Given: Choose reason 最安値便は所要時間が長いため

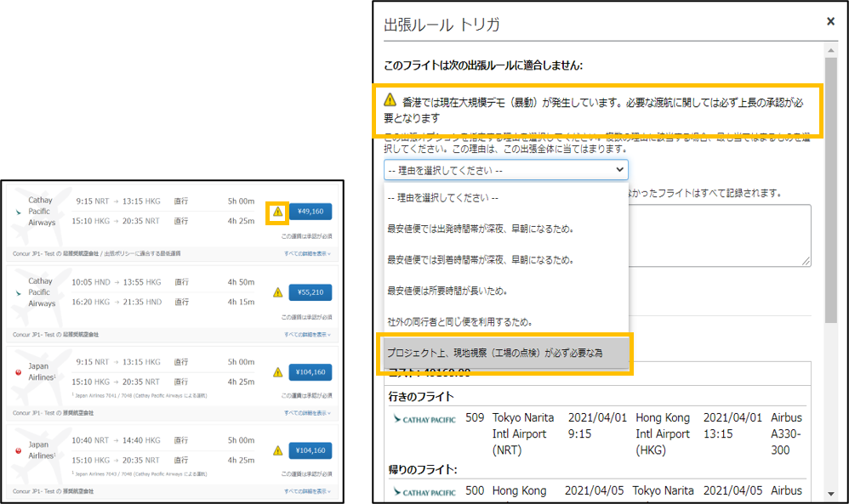Looking at the screenshot, I should 505,291.
